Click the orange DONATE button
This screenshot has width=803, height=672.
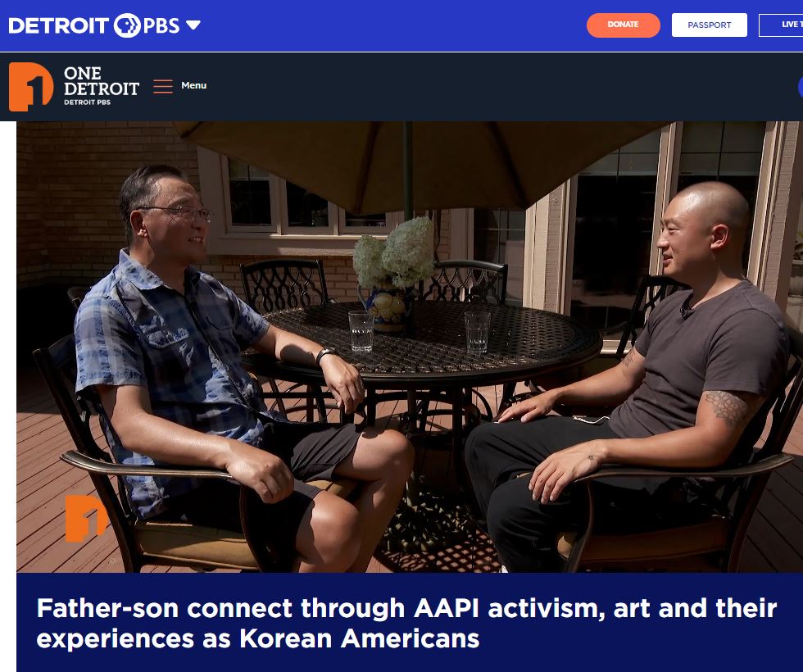point(624,25)
